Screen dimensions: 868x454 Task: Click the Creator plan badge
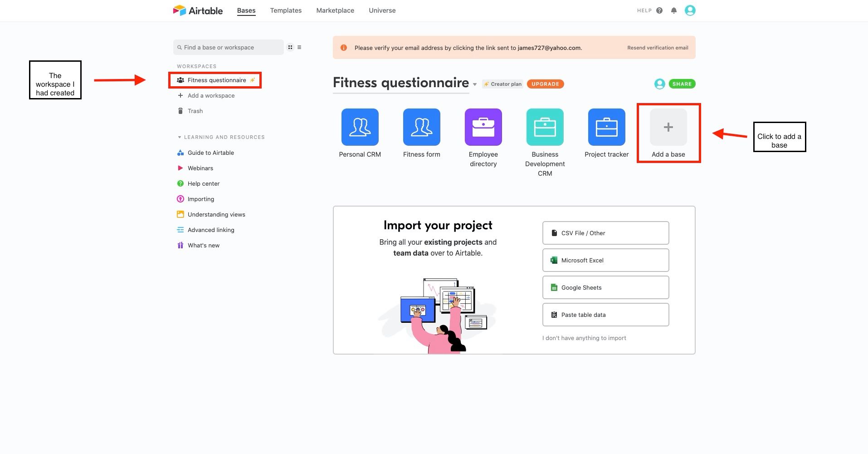(502, 84)
